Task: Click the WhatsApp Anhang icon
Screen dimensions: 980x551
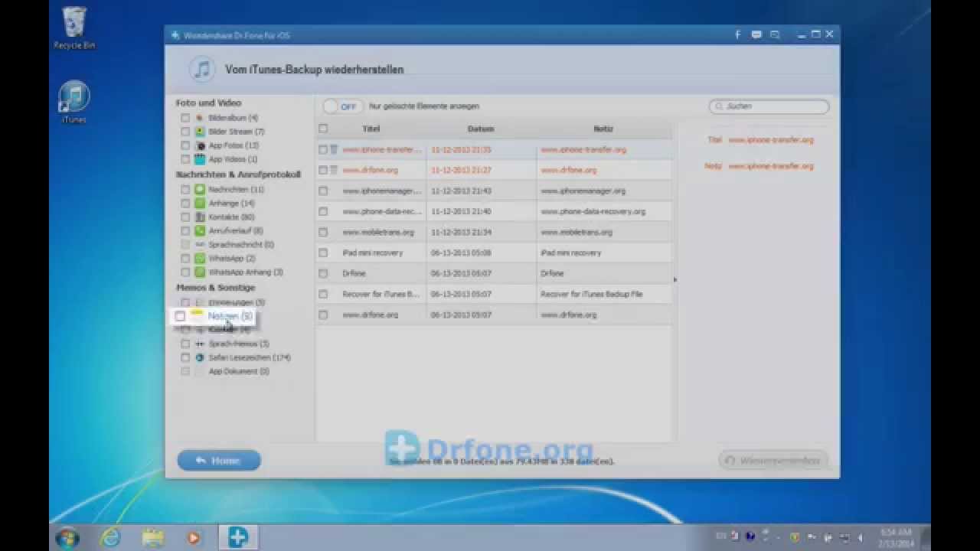Action: pyautogui.click(x=200, y=272)
